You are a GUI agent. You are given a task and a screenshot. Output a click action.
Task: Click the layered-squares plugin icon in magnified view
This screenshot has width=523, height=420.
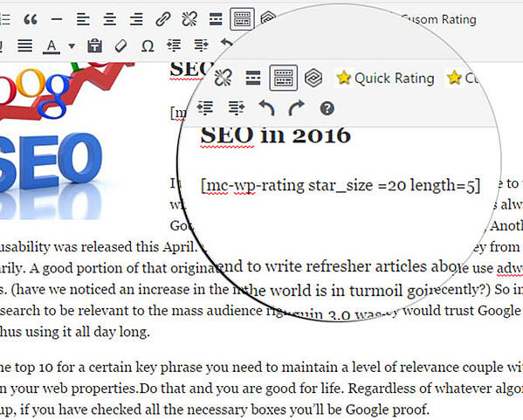tap(313, 78)
